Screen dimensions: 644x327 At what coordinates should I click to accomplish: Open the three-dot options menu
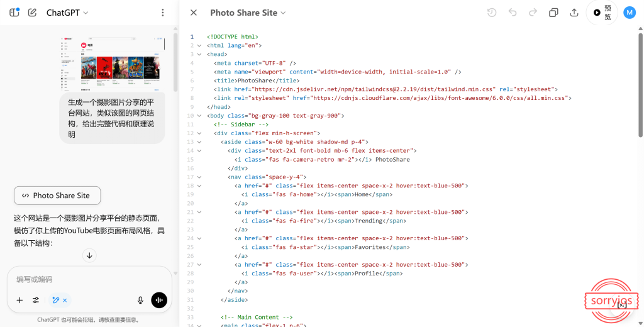tap(163, 13)
